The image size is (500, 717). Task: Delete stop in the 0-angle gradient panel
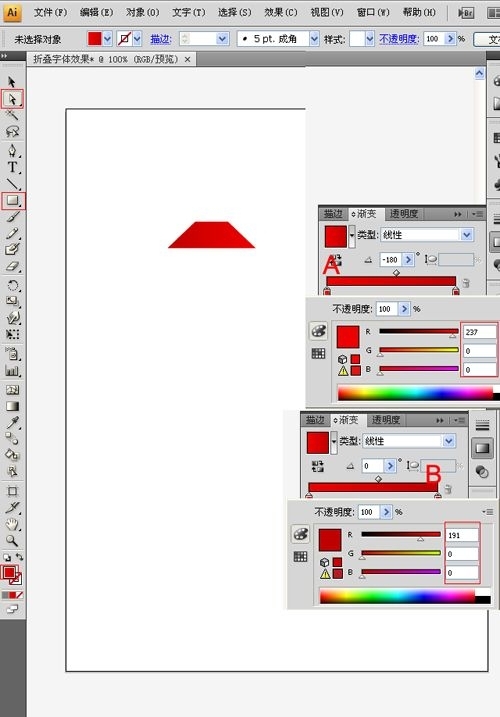tap(448, 489)
